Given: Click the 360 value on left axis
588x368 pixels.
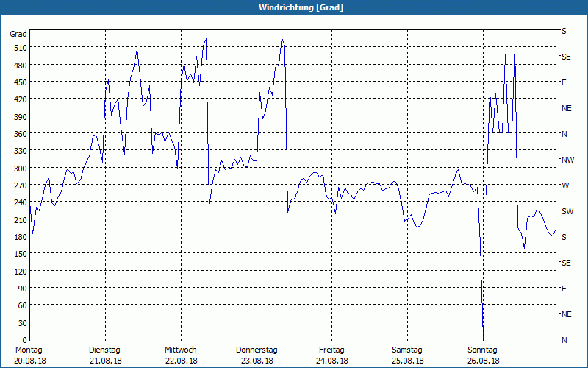Looking at the screenshot, I should [x=21, y=134].
